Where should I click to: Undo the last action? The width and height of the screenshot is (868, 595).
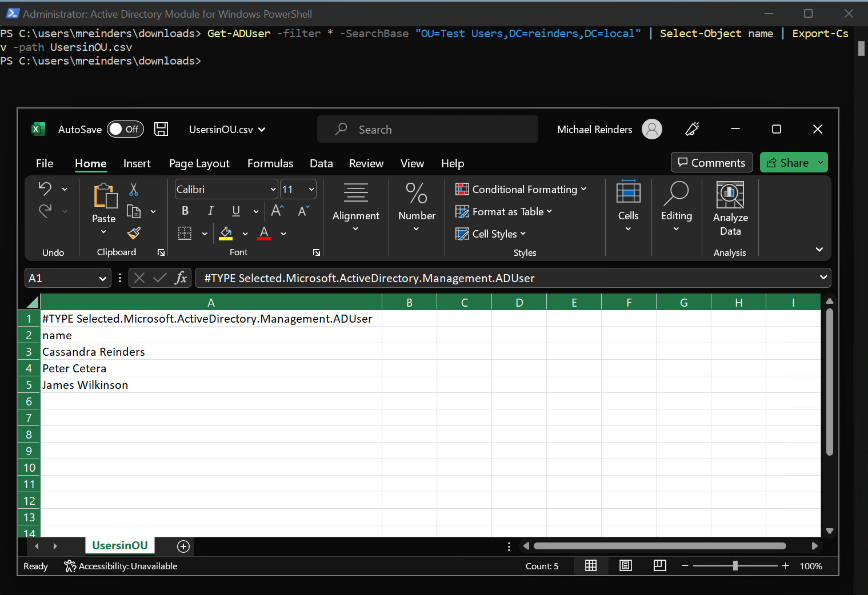[x=45, y=188]
